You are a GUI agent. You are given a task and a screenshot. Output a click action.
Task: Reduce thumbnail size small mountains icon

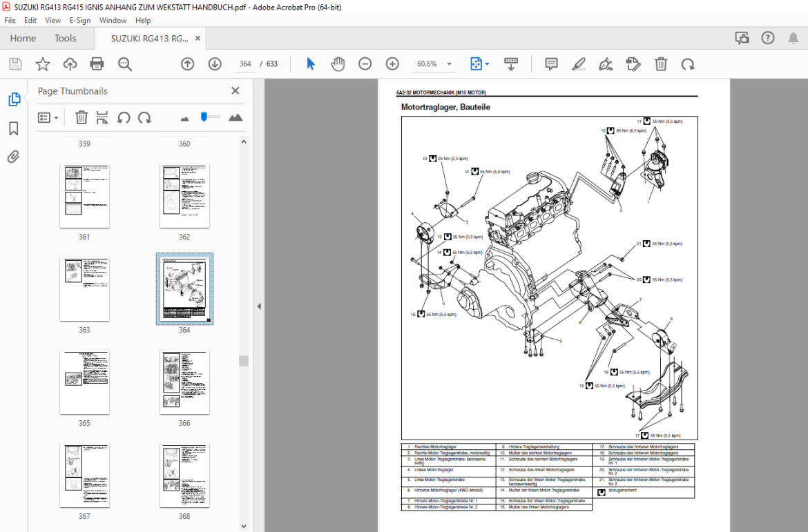tap(184, 119)
